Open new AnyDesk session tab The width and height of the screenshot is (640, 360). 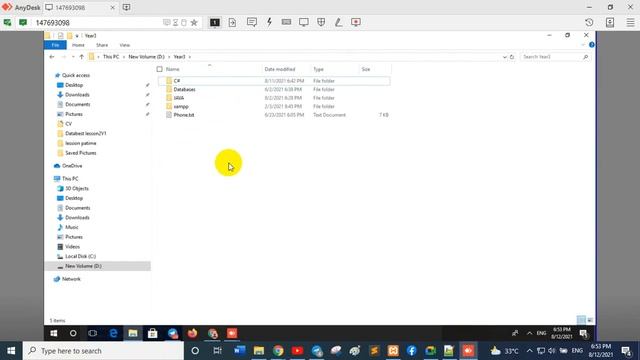[x=127, y=7]
